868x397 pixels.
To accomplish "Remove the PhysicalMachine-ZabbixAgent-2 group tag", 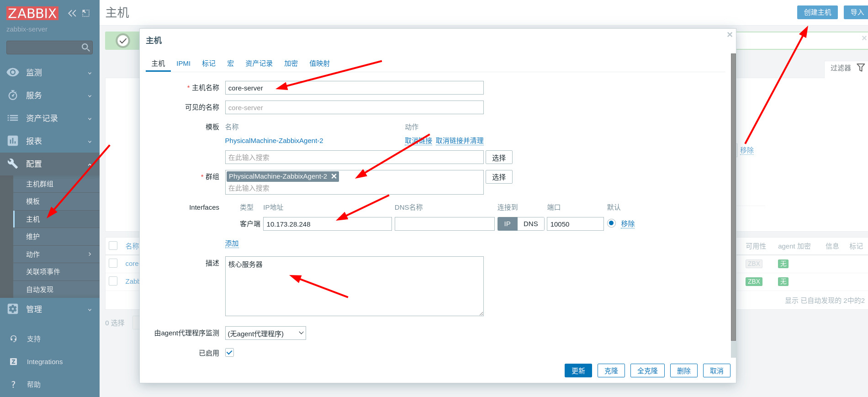I will (x=334, y=176).
